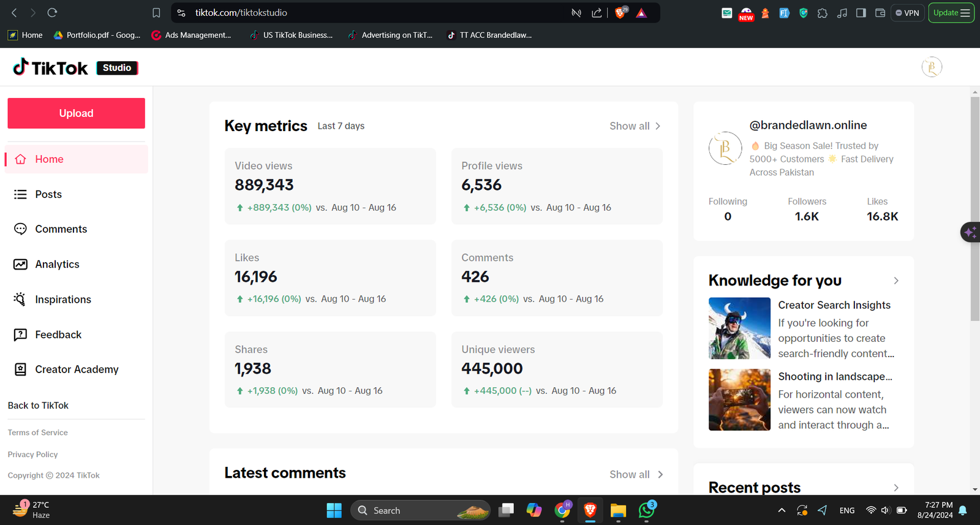Open Posts in the sidebar
980x525 pixels.
click(77, 194)
